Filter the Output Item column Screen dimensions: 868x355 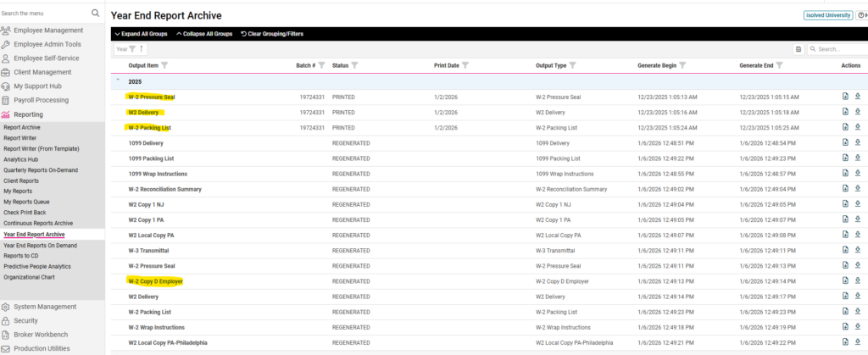164,65
